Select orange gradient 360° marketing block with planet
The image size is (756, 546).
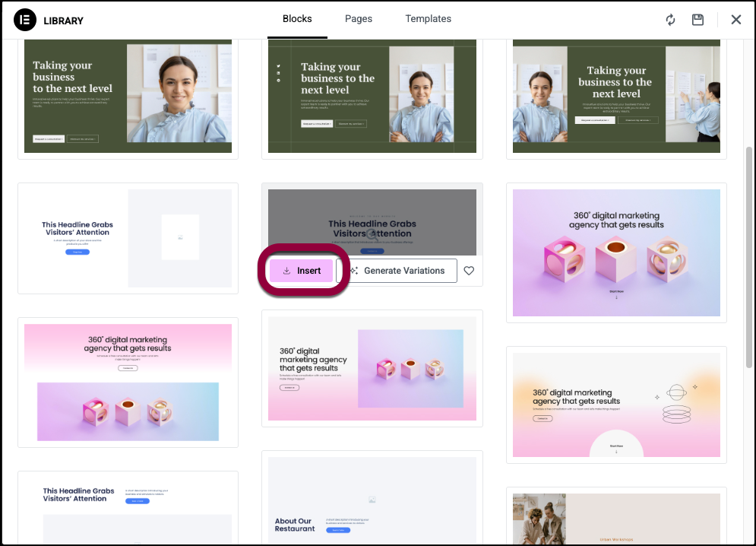pos(616,405)
